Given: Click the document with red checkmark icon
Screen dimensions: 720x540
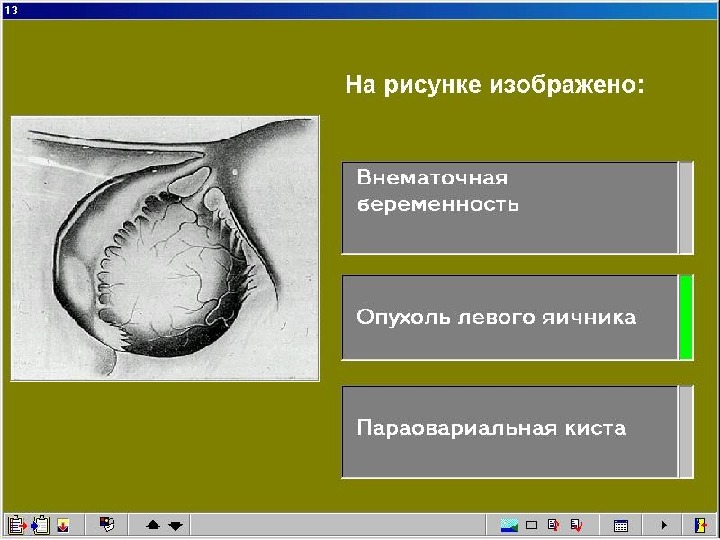Looking at the screenshot, I should (576, 525).
